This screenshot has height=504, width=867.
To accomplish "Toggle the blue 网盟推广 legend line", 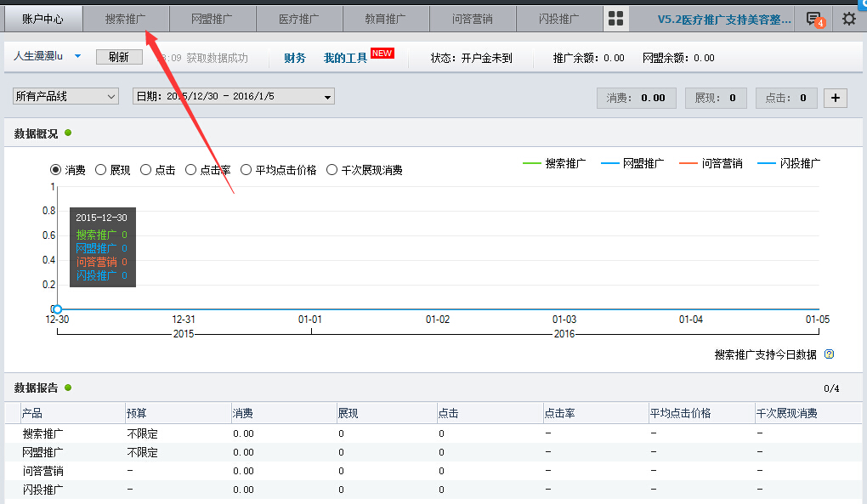I will (x=632, y=163).
